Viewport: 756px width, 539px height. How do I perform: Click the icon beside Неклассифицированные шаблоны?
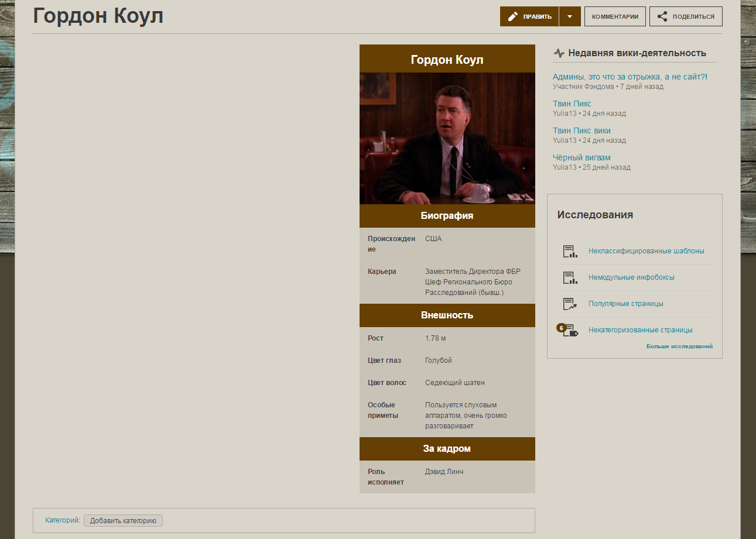pyautogui.click(x=570, y=251)
